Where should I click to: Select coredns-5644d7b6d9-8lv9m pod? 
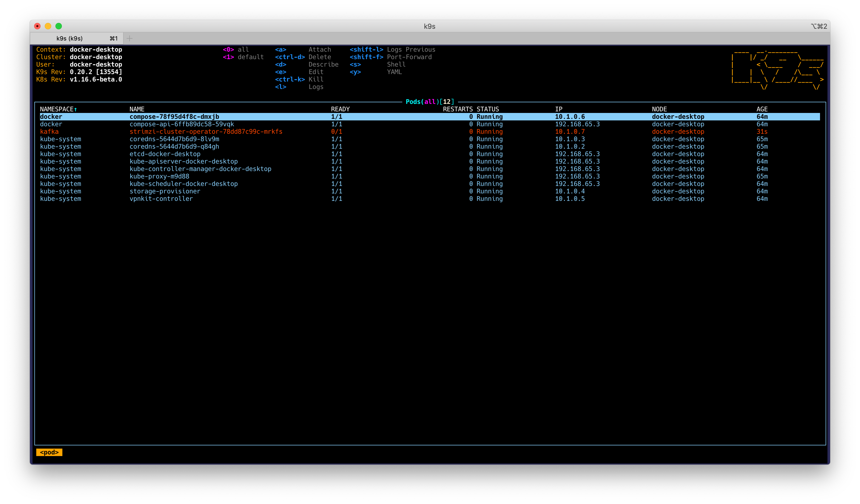point(430,139)
